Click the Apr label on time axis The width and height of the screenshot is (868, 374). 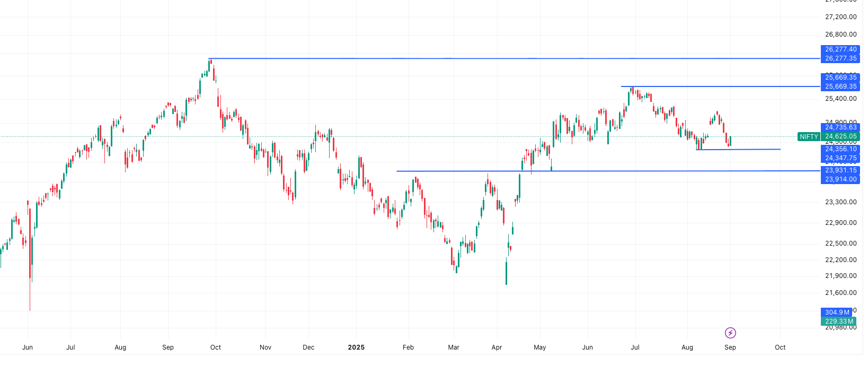click(x=497, y=347)
